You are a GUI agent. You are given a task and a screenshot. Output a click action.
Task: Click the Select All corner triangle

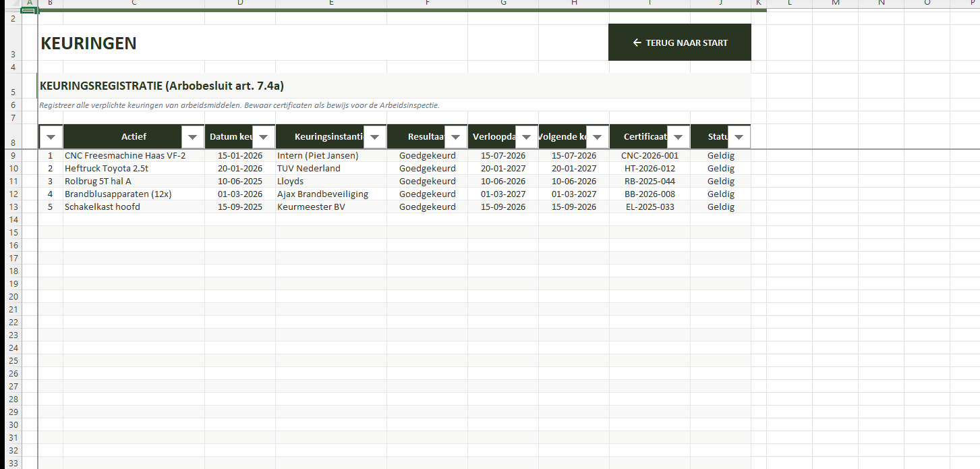coord(11,4)
